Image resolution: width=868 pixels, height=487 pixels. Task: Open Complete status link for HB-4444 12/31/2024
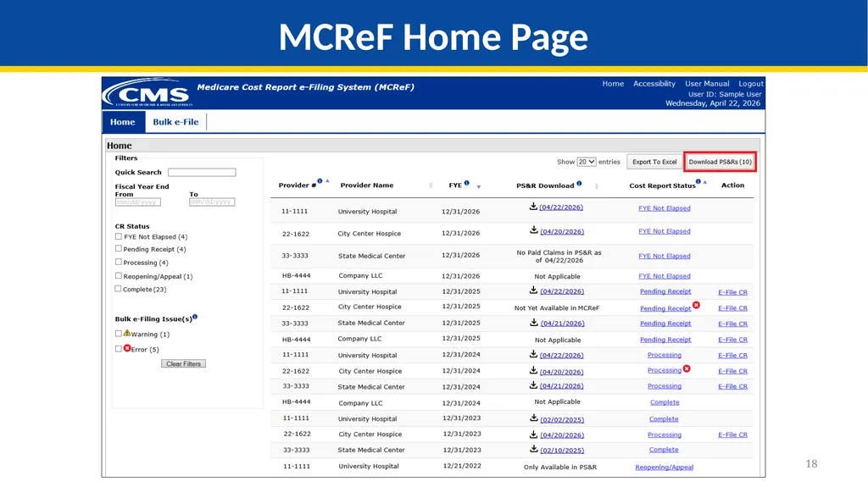665,402
